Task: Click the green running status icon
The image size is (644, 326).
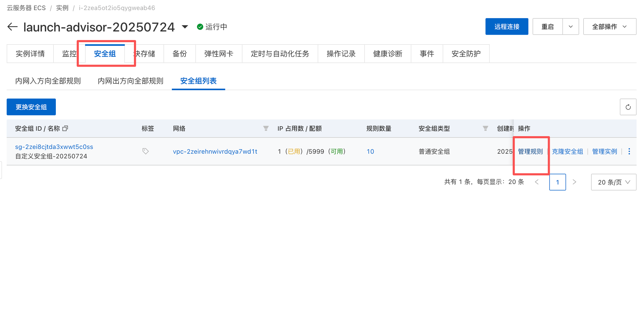Action: tap(200, 26)
